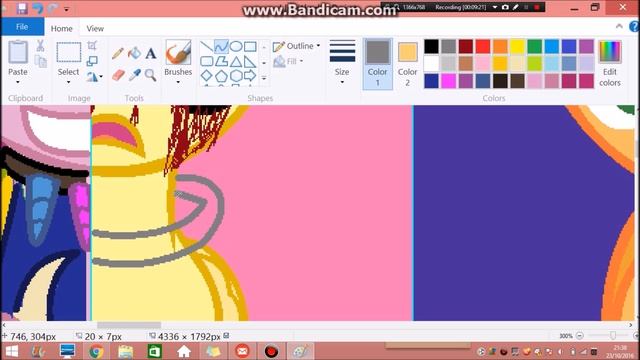Open the Excel-style green taskbar icon
Viewport: 640px width, 360px height.
click(154, 351)
